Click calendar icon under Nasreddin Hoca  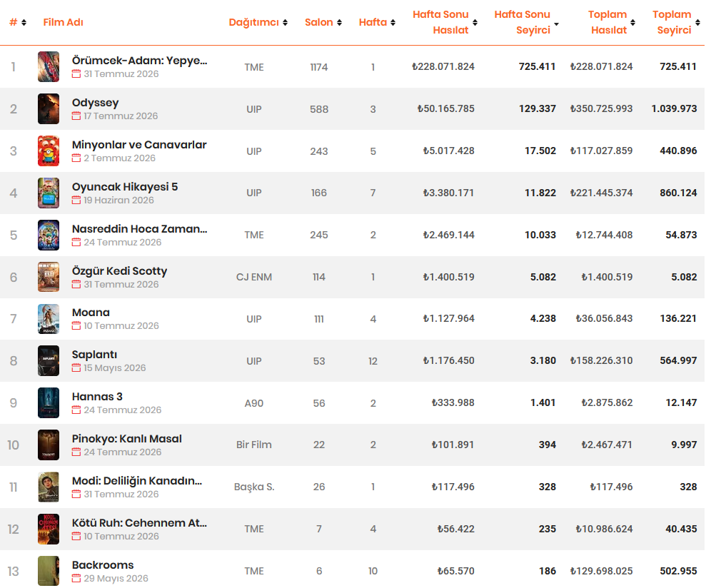(76, 242)
